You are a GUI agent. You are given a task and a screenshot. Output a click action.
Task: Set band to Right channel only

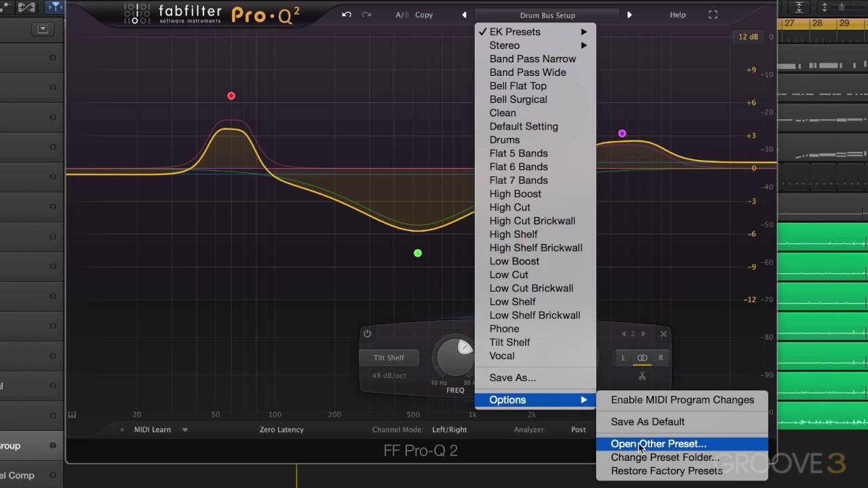pos(660,358)
